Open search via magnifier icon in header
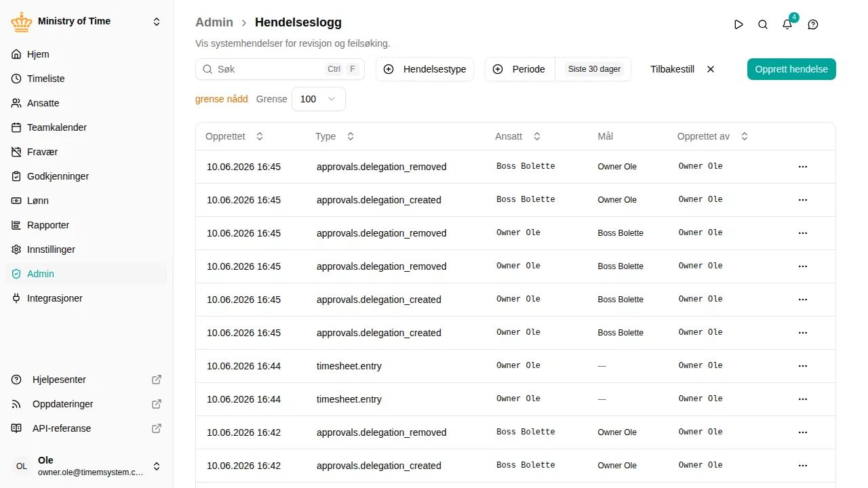This screenshot has height=488, width=868. pos(763,24)
